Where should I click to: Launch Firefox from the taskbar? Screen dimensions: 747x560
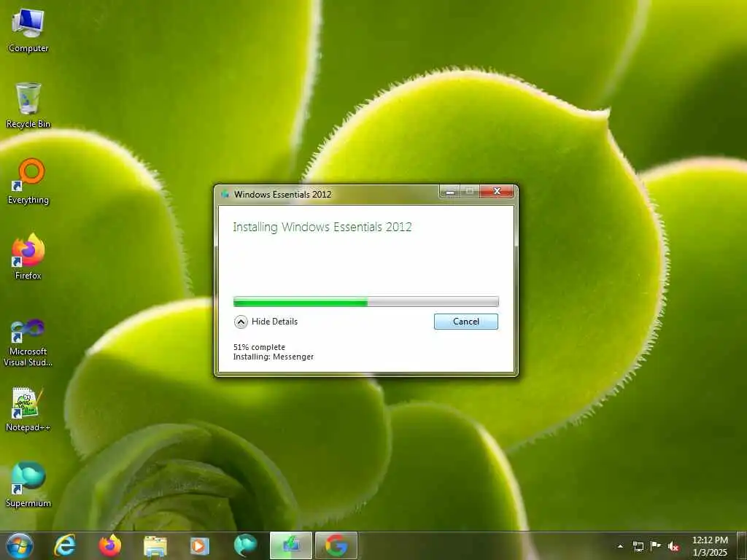pyautogui.click(x=109, y=545)
